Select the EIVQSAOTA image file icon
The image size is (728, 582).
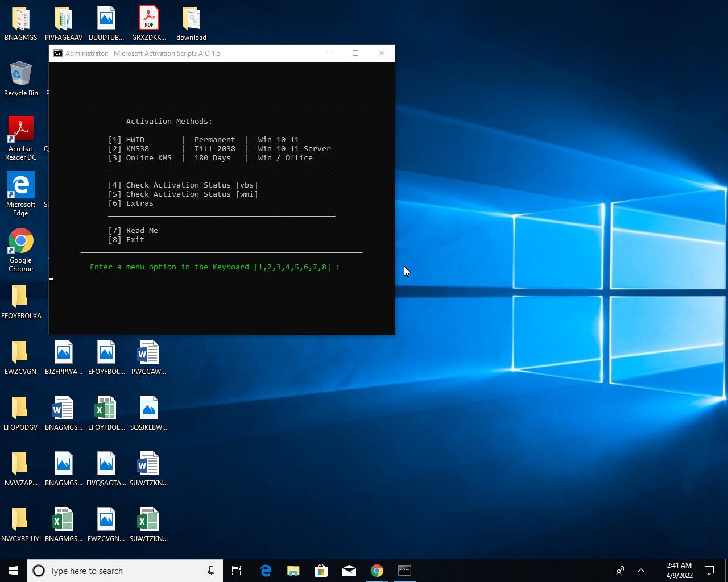(106, 469)
